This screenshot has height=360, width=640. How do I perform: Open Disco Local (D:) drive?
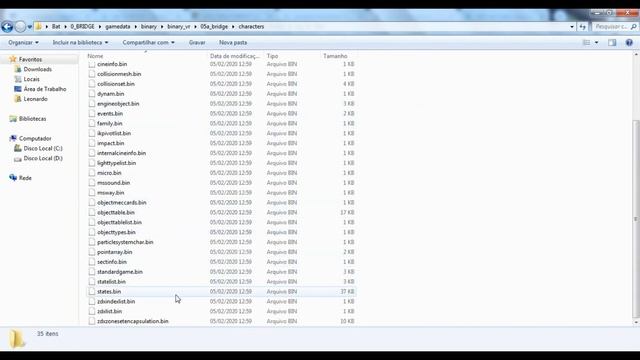click(43, 158)
